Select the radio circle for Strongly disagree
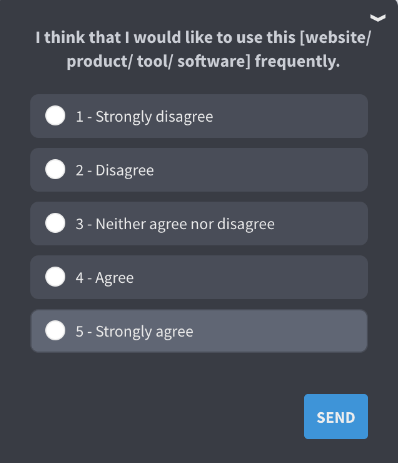The height and width of the screenshot is (463, 398). click(55, 116)
